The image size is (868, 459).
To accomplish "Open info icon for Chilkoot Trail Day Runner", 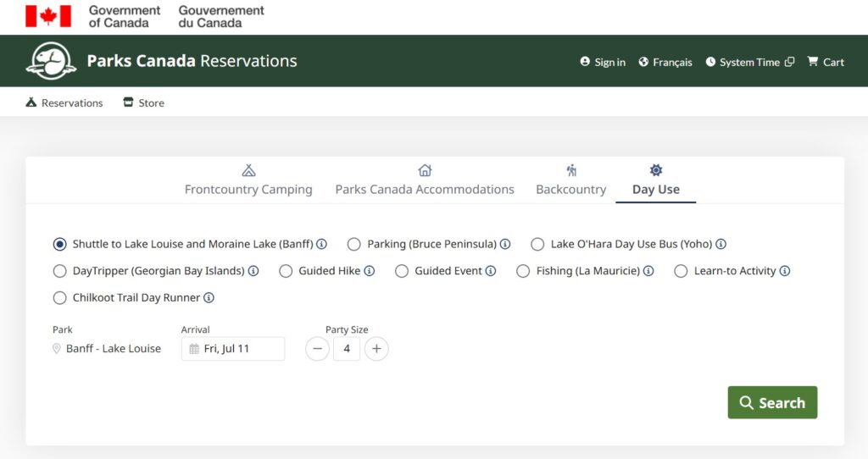I will (x=209, y=297).
